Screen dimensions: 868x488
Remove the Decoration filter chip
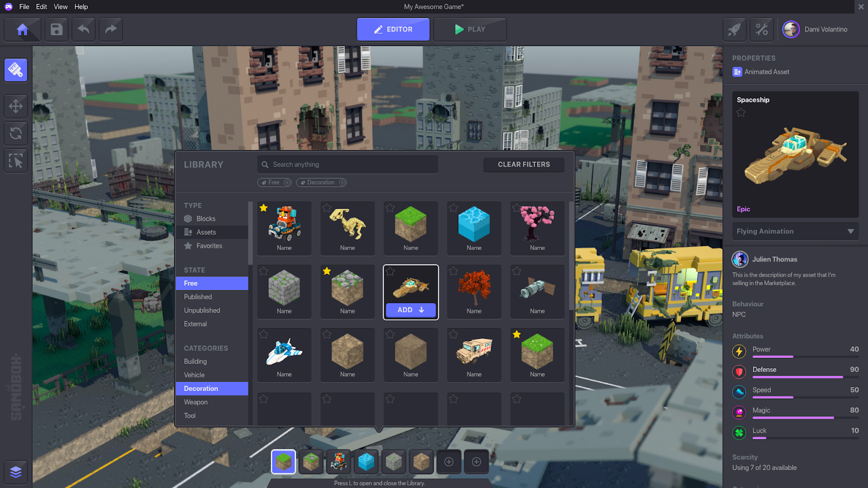[x=342, y=182]
